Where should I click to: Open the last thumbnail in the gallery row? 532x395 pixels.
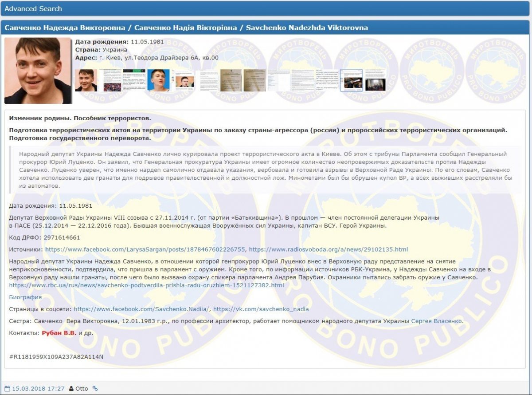(x=376, y=80)
